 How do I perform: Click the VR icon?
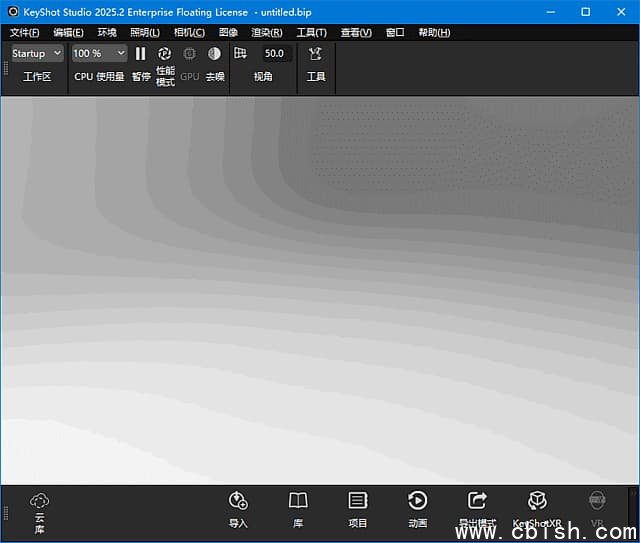click(597, 501)
